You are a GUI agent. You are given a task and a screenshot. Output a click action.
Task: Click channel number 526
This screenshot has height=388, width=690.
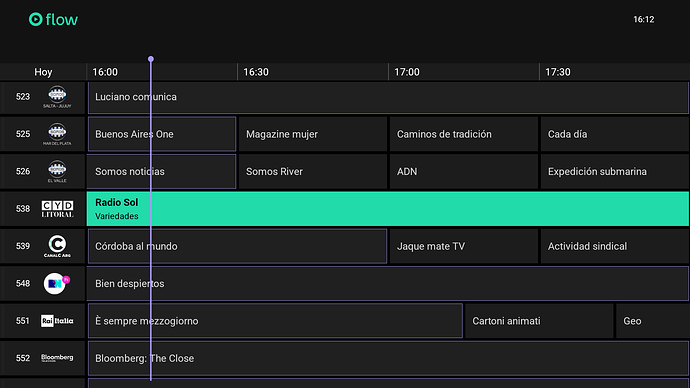23,172
